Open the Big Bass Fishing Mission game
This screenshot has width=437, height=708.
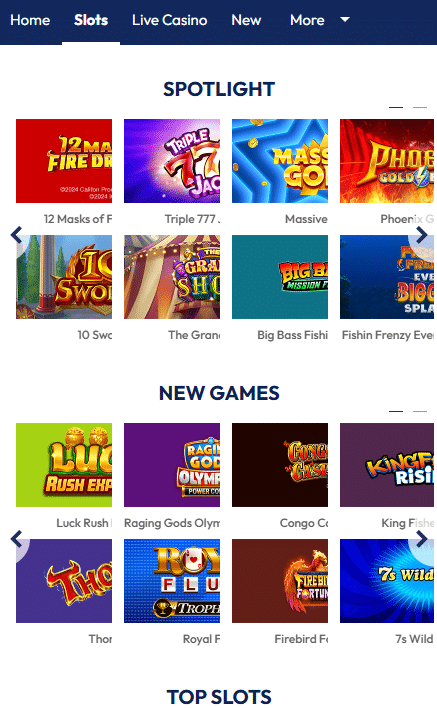(x=280, y=277)
